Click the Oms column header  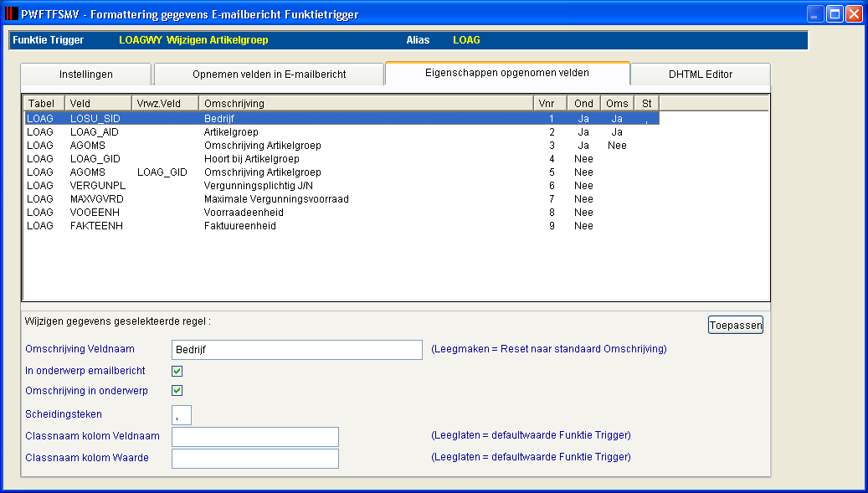(617, 104)
